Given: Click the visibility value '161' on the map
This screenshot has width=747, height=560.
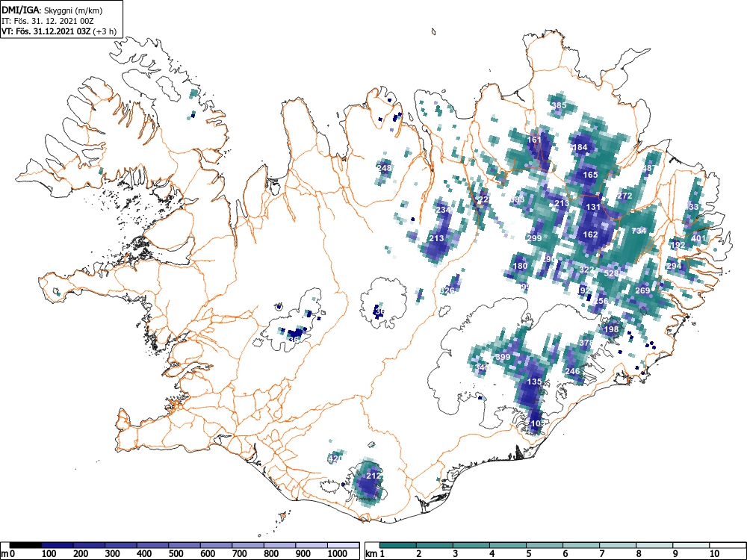Looking at the screenshot, I should [x=535, y=140].
